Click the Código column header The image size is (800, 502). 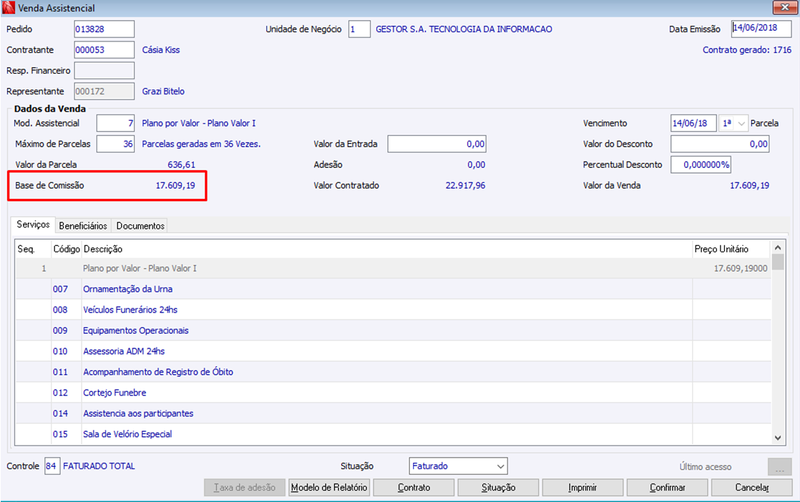point(66,249)
